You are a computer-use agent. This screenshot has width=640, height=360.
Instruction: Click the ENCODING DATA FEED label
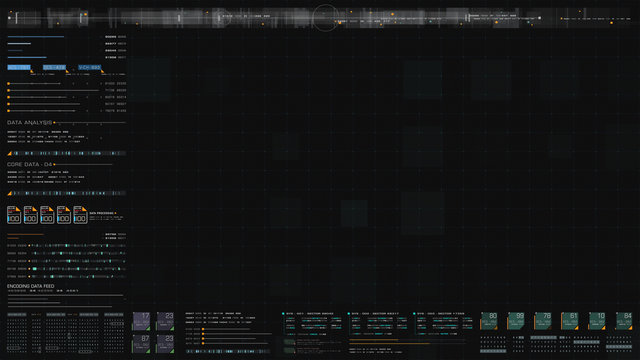pyautogui.click(x=31, y=286)
